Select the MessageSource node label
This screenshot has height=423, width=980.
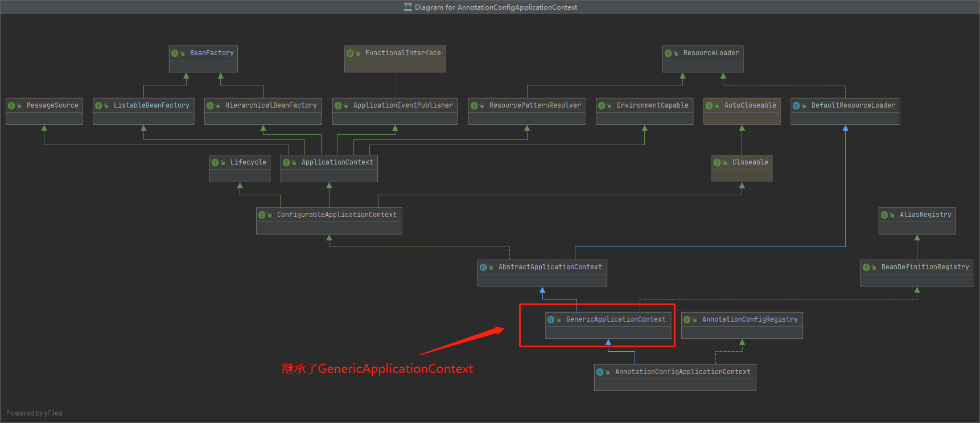point(52,105)
